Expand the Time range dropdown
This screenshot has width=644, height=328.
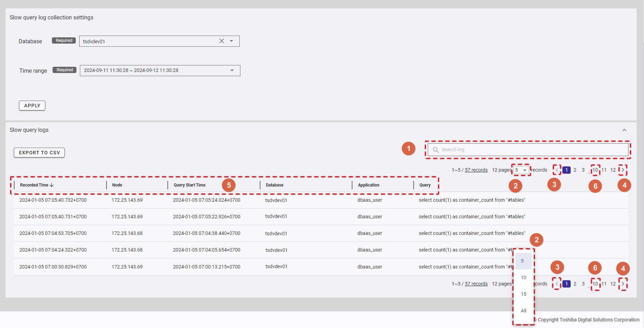click(x=232, y=71)
